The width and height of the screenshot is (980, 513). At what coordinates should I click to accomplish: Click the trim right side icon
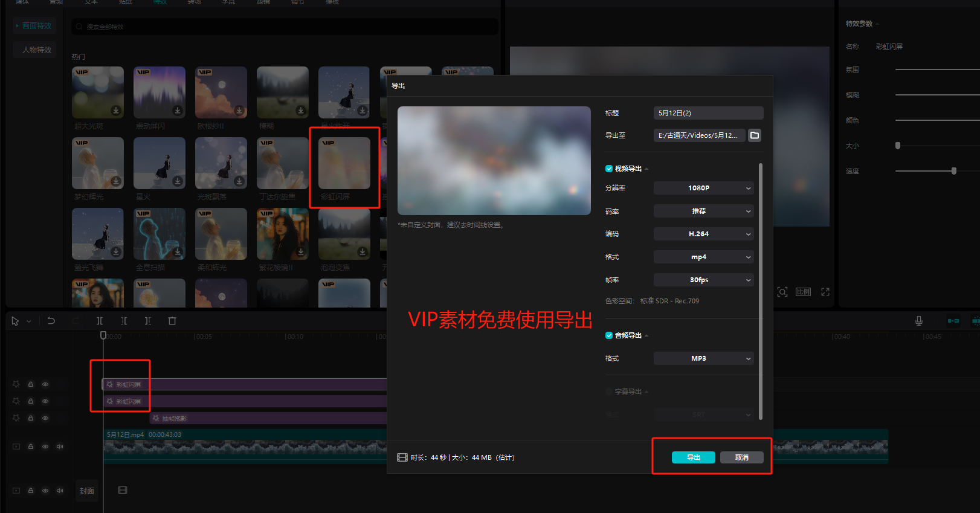[148, 321]
